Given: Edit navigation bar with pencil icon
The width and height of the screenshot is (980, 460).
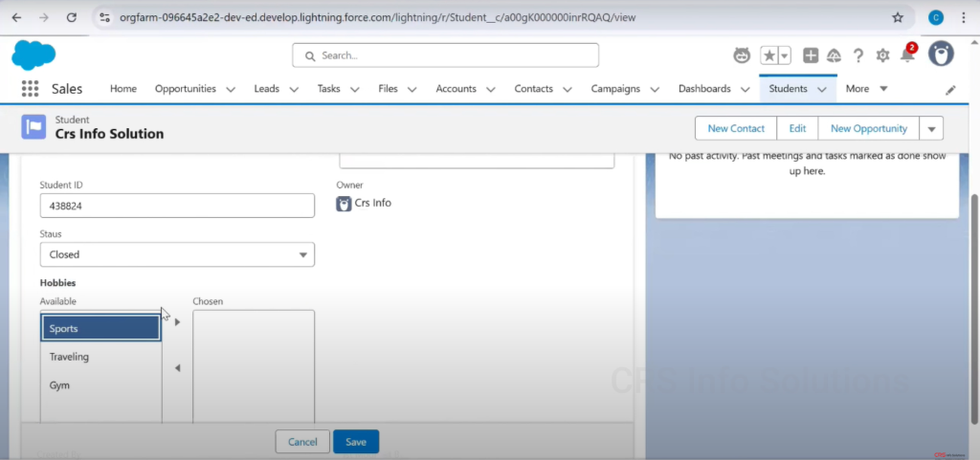Looking at the screenshot, I should (x=950, y=90).
